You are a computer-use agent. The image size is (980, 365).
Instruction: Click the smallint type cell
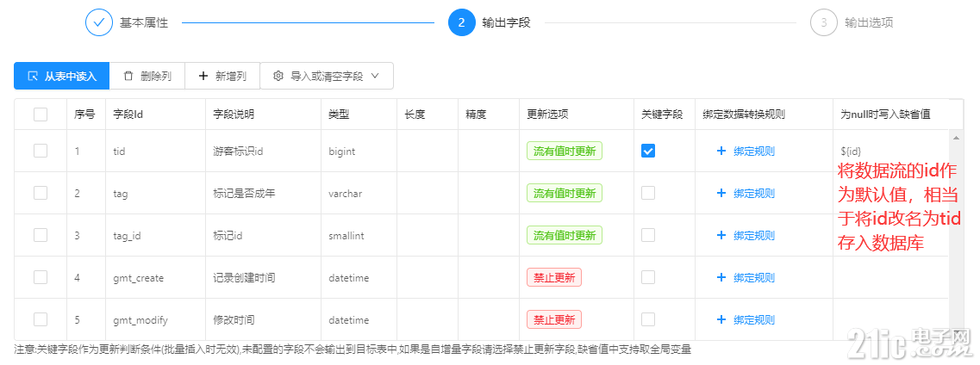(x=359, y=235)
